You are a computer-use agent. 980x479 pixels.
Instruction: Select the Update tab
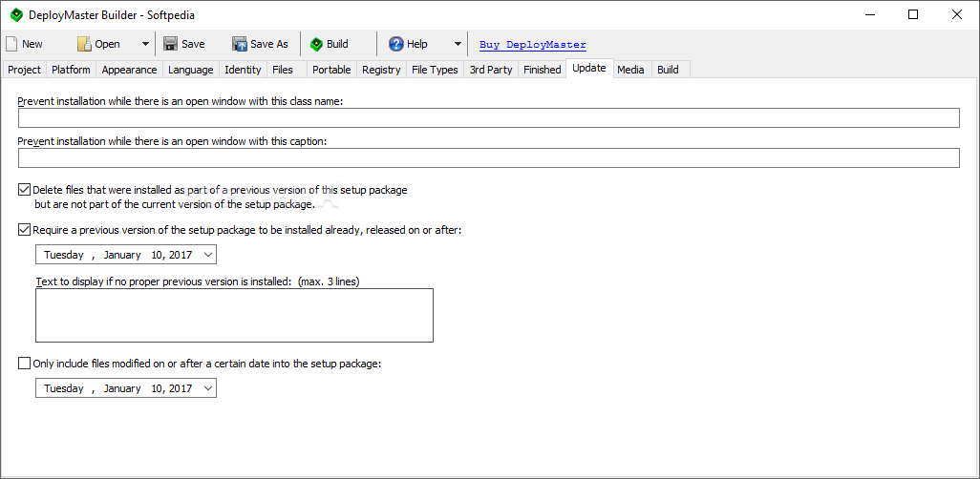point(588,68)
